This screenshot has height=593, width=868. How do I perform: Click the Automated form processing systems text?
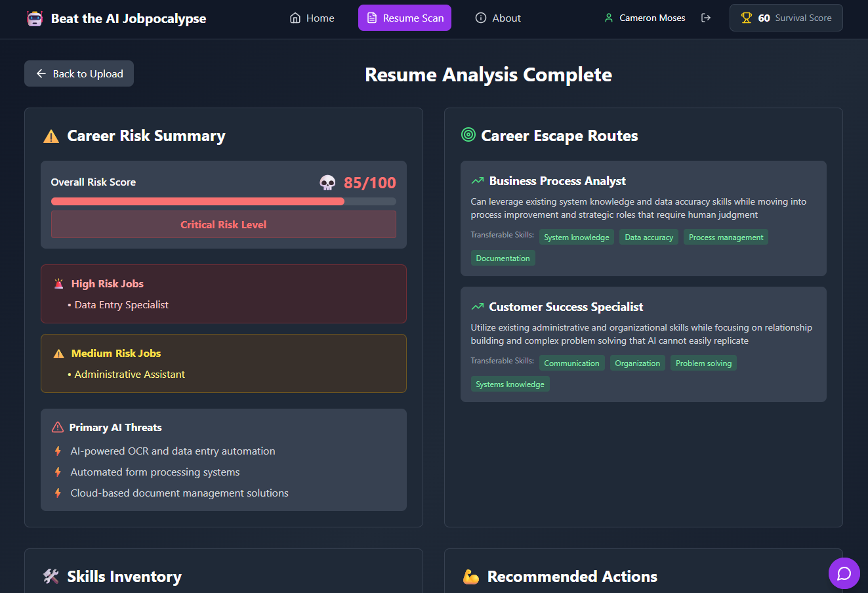point(155,472)
